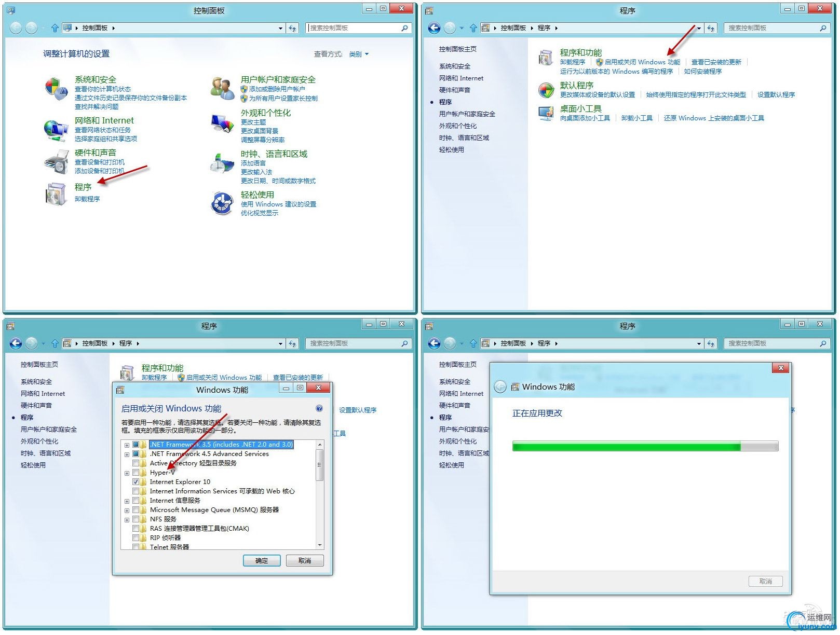Refresh the bottom-right window
Screen dimensions: 840x635
pos(711,343)
